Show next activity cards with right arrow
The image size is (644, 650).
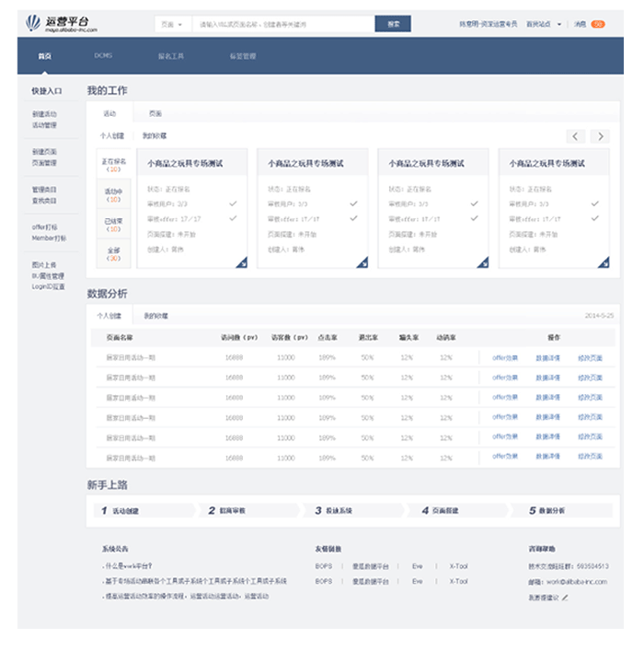coord(601,136)
